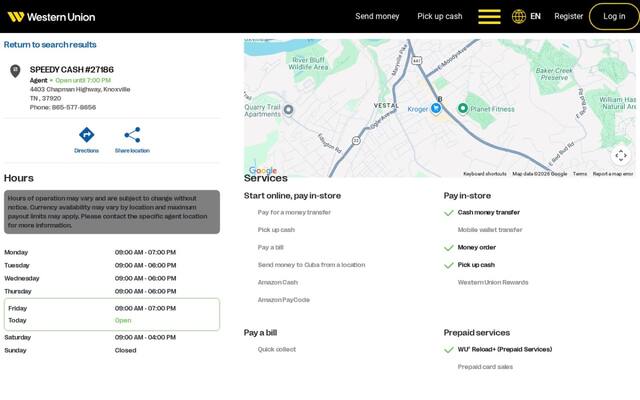Click the Kroger shopping cart map marker
The width and height of the screenshot is (640, 400).
click(436, 108)
